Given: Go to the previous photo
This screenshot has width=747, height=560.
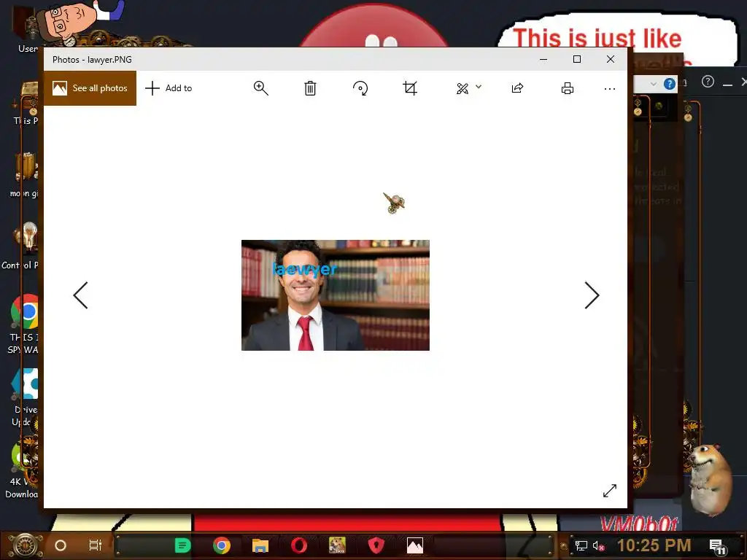Looking at the screenshot, I should coord(80,295).
